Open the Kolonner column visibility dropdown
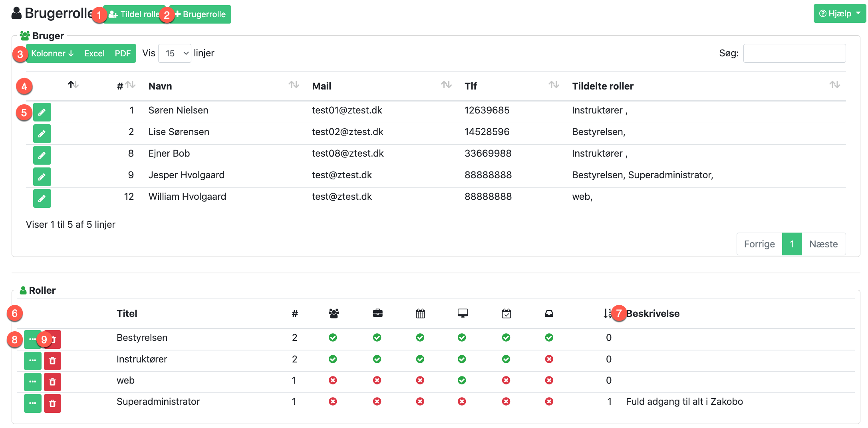Image resolution: width=868 pixels, height=428 pixels. [52, 54]
